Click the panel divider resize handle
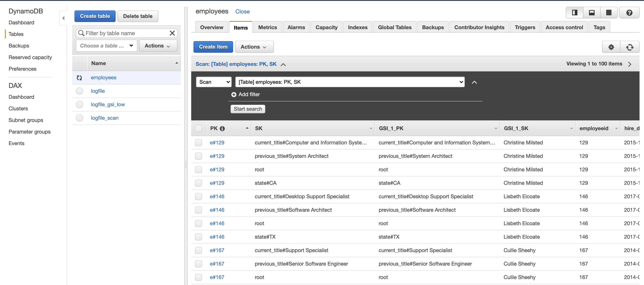This screenshot has width=644, height=285. coord(186,164)
